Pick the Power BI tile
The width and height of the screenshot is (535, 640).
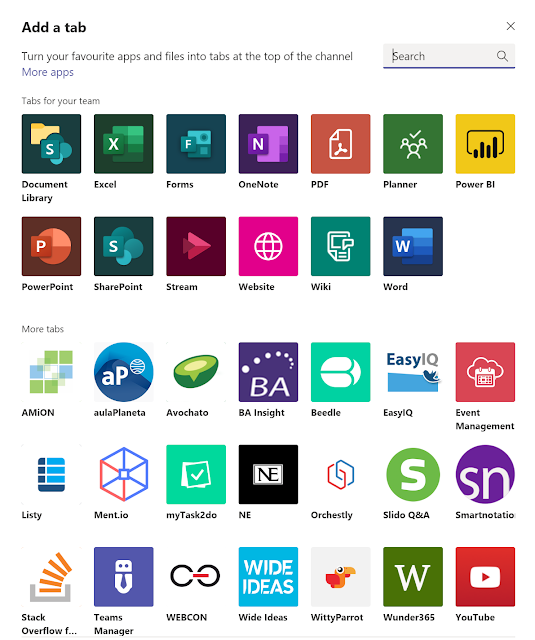(485, 144)
